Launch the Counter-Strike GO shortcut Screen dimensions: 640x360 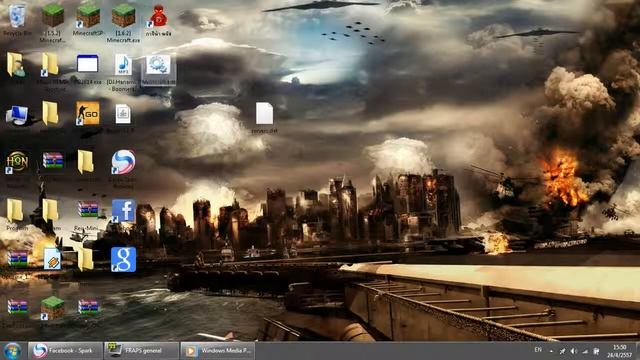[88, 113]
